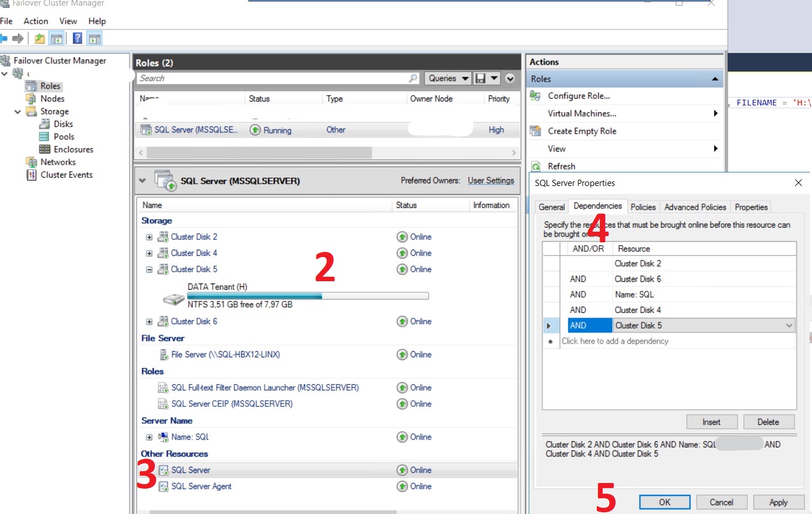Click the Cluster Disk 4 disk icon
The width and height of the screenshot is (812, 514).
(x=163, y=253)
